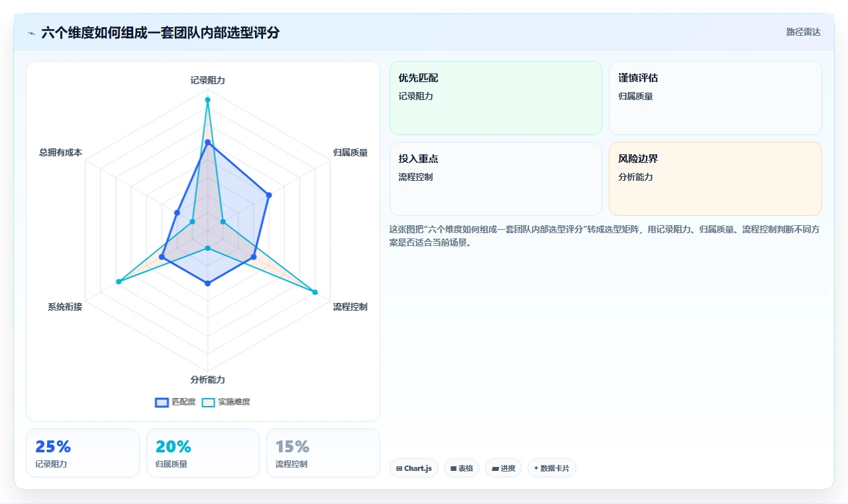Click the blue 匹配度 point on 总拥有成本 axis
This screenshot has width=848, height=504.
(x=177, y=213)
